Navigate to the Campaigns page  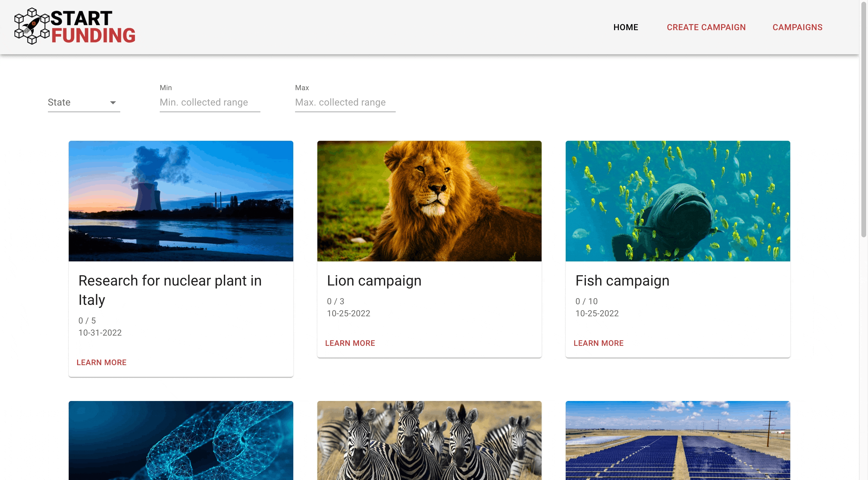point(797,27)
